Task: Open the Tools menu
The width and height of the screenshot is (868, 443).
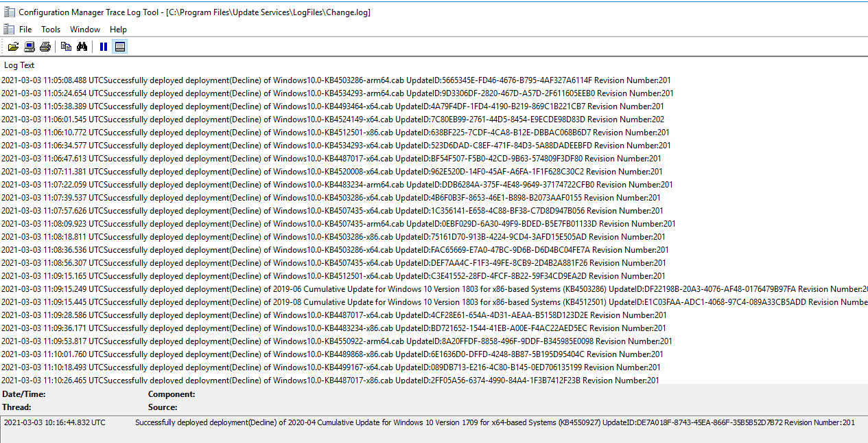Action: 50,29
